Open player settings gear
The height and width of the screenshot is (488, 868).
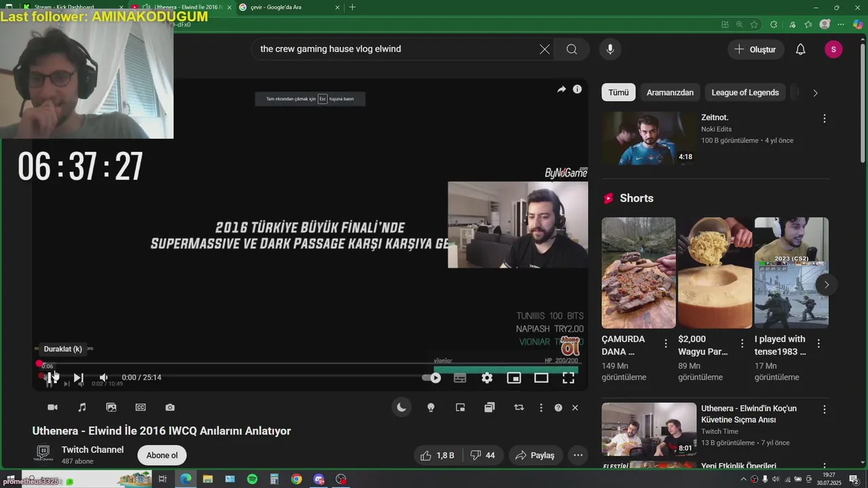(487, 378)
